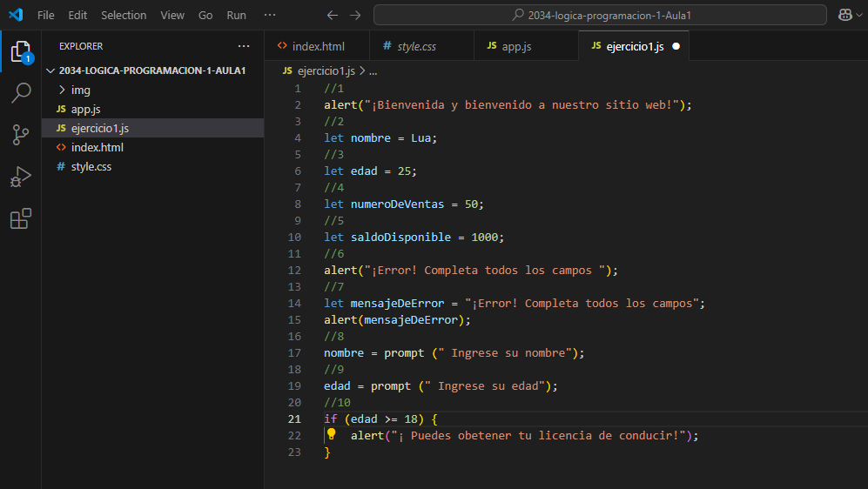Expand the img folder
This screenshot has width=868, height=489.
coord(152,90)
